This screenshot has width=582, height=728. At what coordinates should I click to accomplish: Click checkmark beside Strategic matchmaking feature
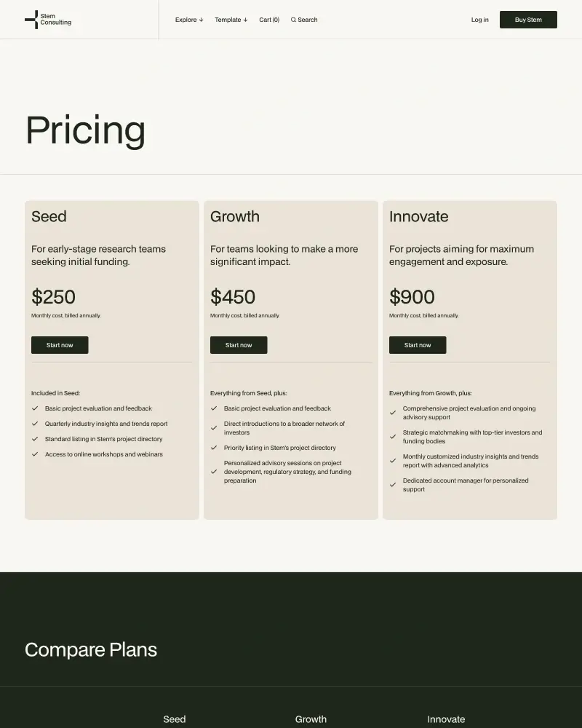(x=393, y=437)
